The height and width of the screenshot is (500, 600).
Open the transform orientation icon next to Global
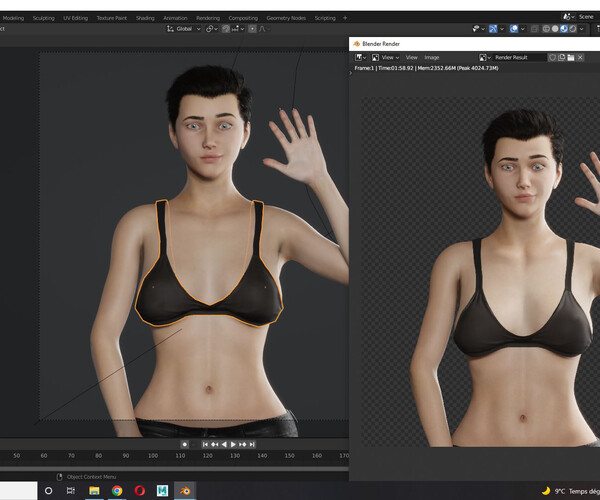[170, 29]
